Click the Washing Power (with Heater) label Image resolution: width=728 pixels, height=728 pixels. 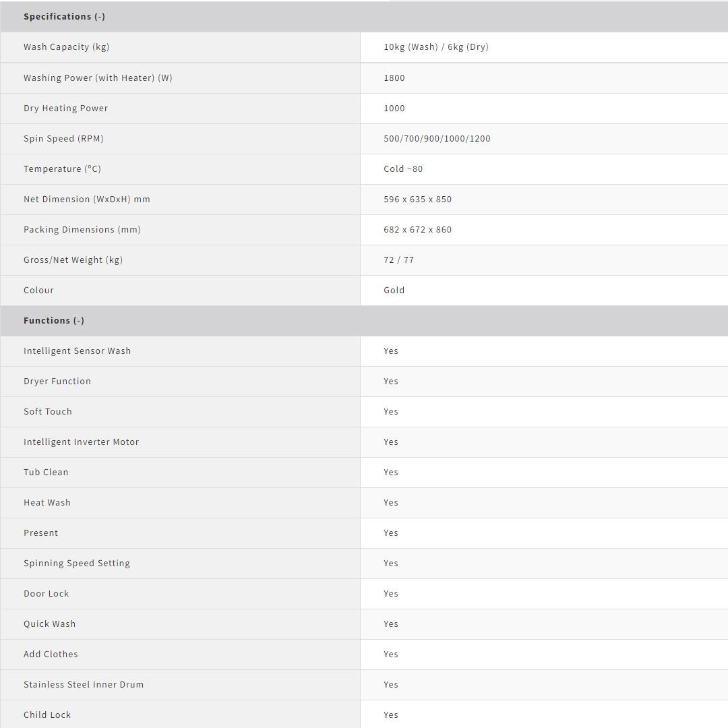[x=98, y=78]
